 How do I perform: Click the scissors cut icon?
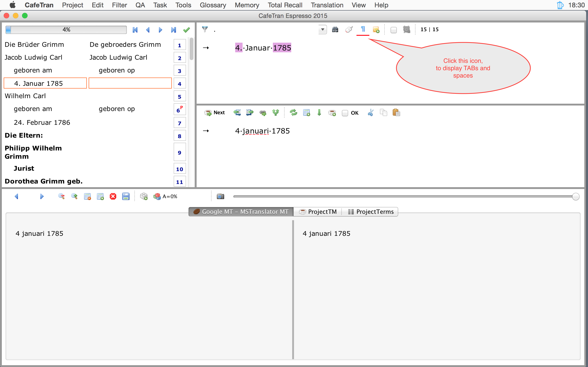click(370, 113)
